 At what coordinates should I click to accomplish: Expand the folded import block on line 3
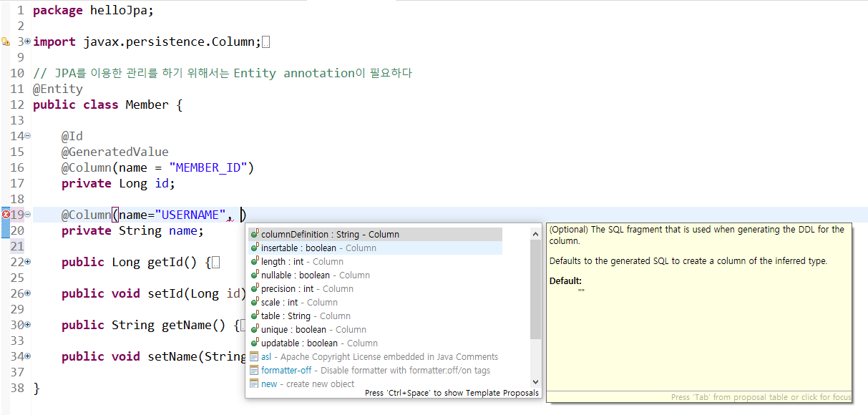tap(28, 41)
